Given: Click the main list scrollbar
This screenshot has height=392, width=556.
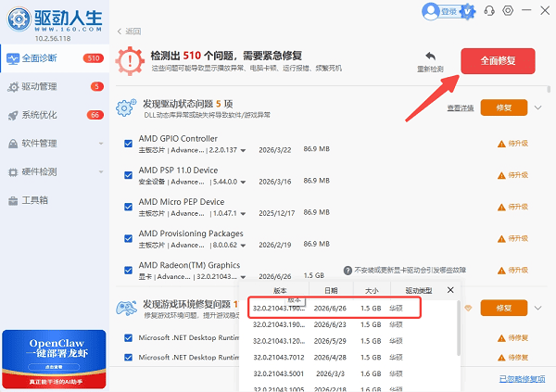Looking at the screenshot, I should [549, 89].
